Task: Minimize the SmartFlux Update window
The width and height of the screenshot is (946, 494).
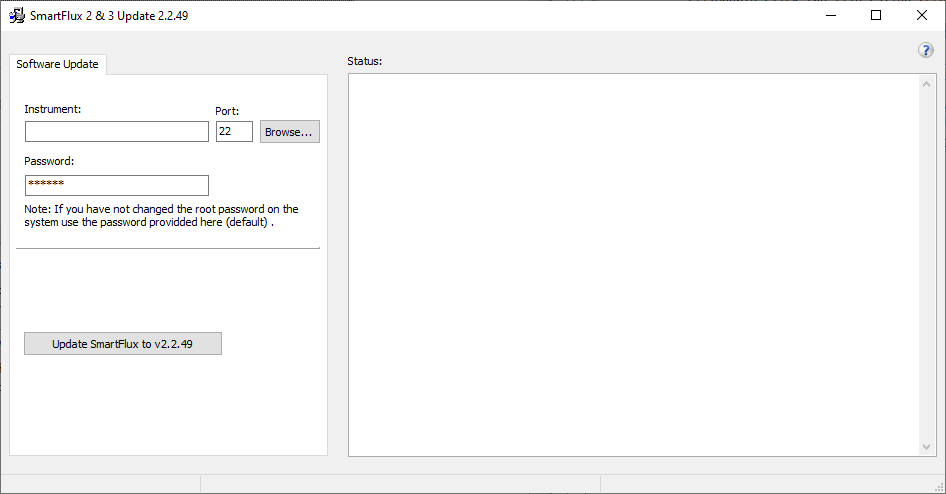Action: coord(831,16)
